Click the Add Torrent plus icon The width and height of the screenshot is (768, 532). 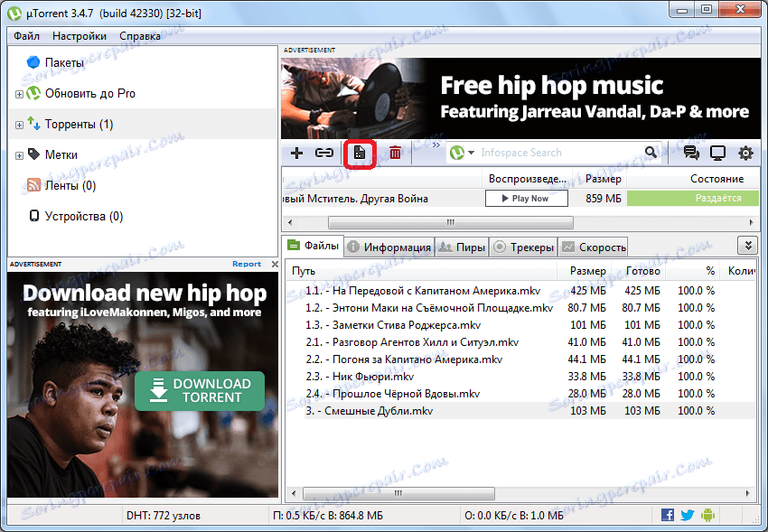(296, 154)
